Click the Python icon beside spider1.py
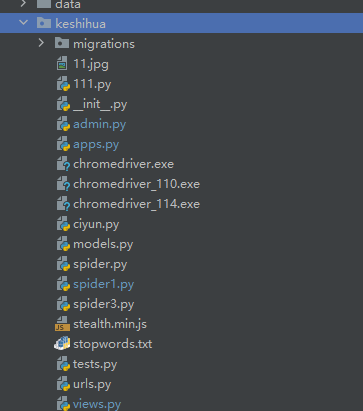 [63, 284]
